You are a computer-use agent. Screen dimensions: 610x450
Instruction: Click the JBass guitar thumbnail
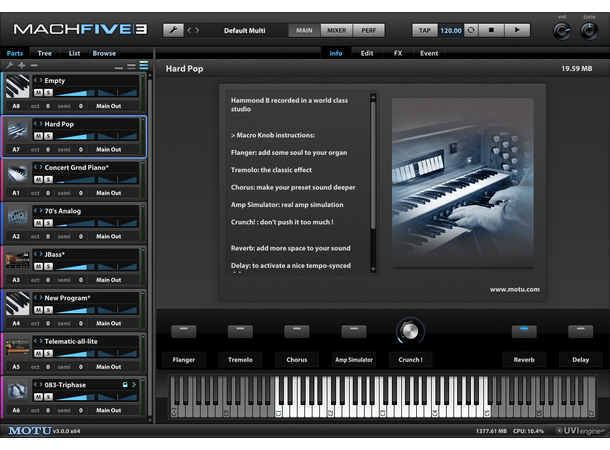coord(18,261)
